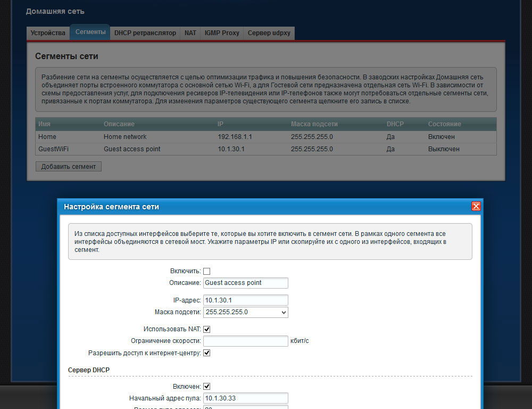
Task: Click the Home network description cell
Action: pyautogui.click(x=125, y=137)
